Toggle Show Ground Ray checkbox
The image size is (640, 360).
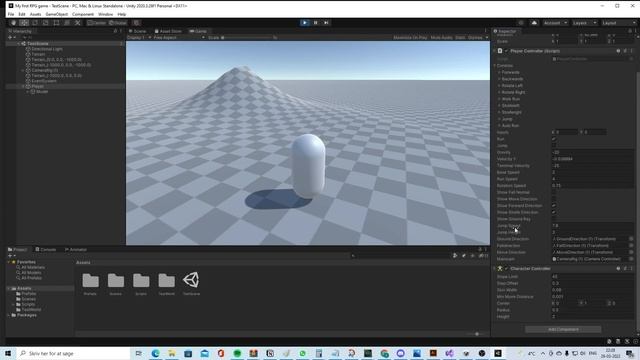point(554,219)
